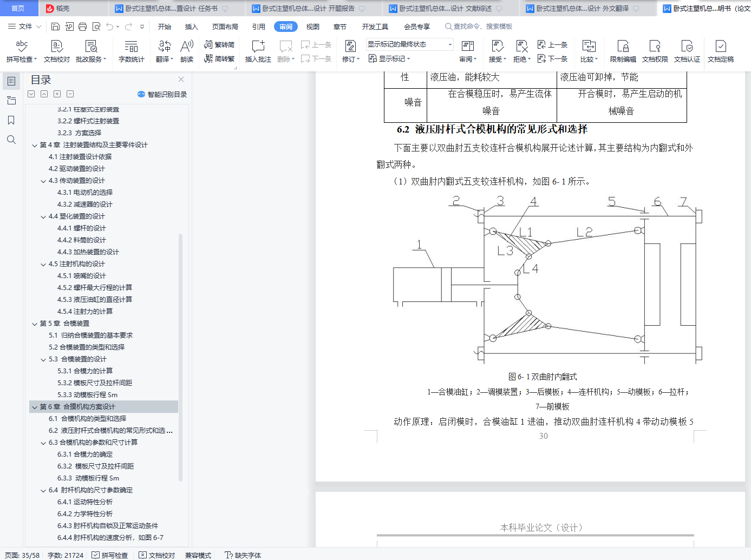
Task: Go to previous revision 上一条 beside 拒绝
Action: [552, 45]
